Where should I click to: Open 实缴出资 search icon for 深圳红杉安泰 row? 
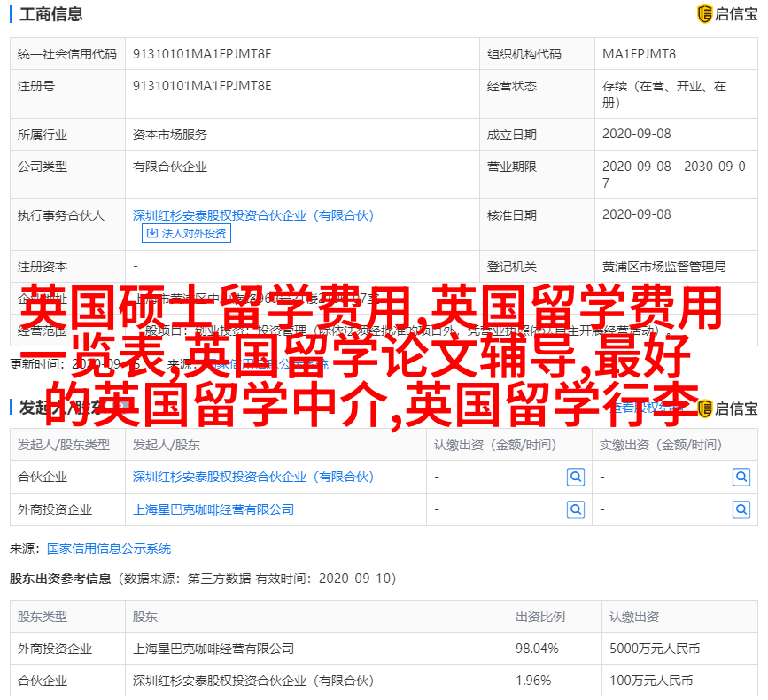coord(741,477)
